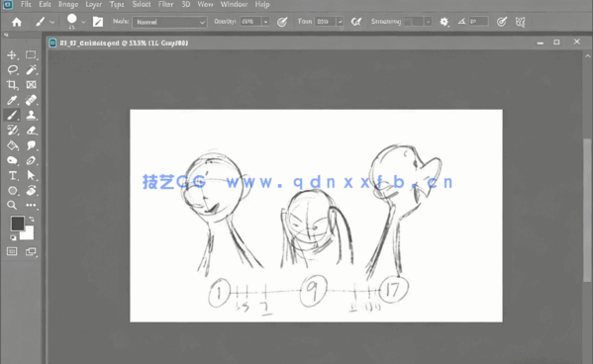Viewport: 593px width, 364px height.
Task: Select the History Brush tool
Action: (x=13, y=130)
